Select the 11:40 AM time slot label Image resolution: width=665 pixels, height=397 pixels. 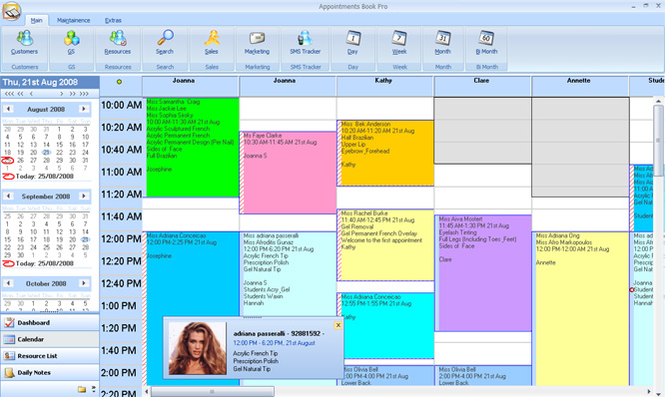tap(121, 216)
